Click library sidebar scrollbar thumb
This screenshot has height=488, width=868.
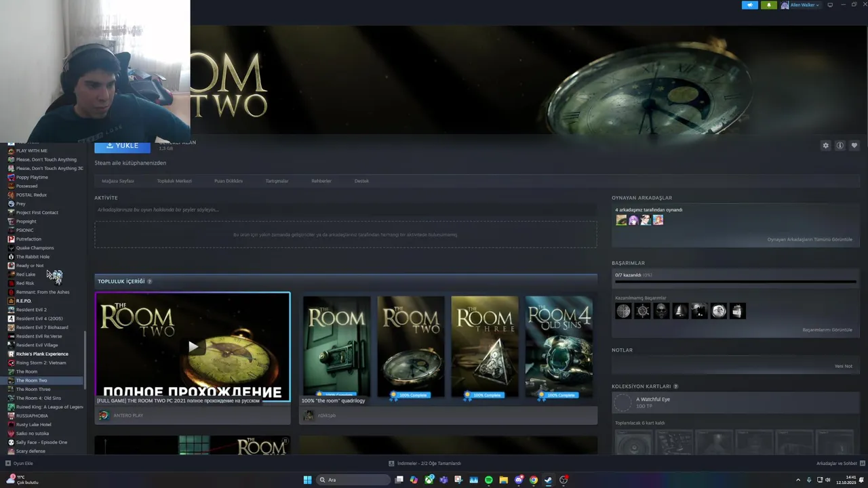pyautogui.click(x=85, y=360)
